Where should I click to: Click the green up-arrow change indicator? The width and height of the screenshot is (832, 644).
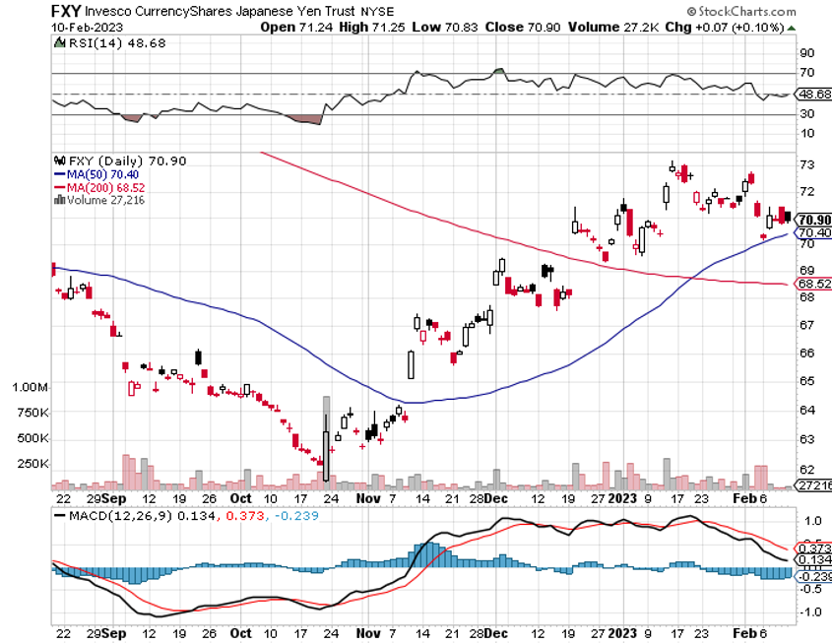(792, 28)
